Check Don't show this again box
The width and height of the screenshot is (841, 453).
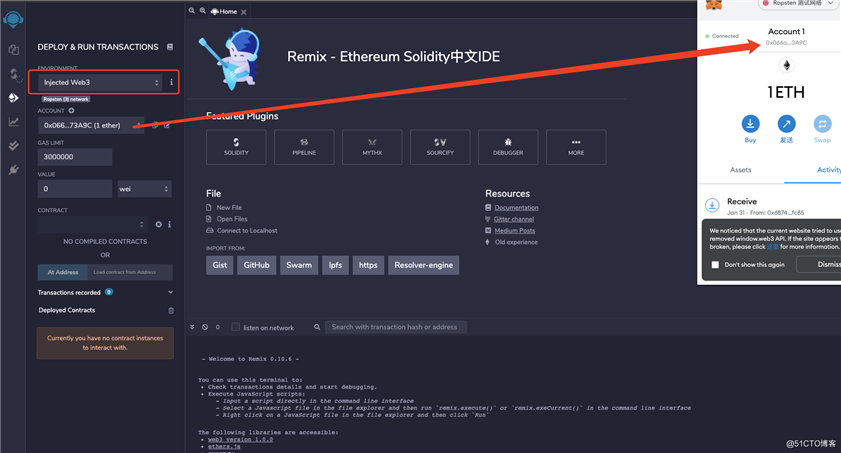[715, 265]
